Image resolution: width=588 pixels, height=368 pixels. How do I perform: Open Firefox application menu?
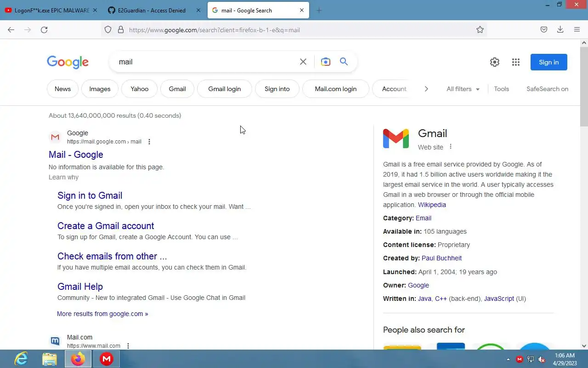tap(577, 30)
